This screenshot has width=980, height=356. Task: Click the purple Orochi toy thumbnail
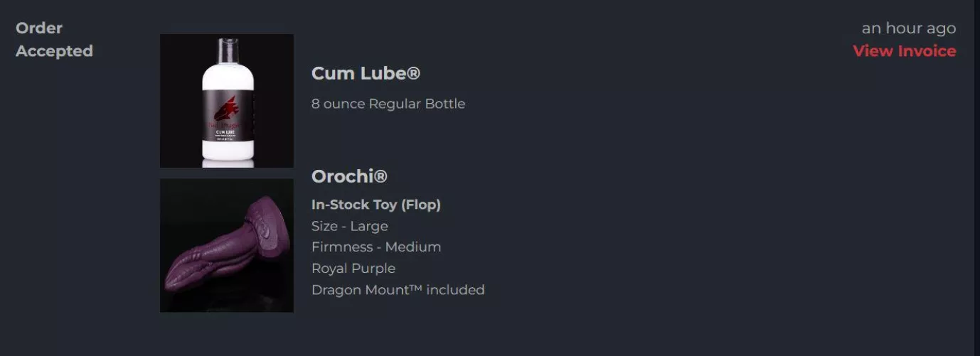(227, 245)
